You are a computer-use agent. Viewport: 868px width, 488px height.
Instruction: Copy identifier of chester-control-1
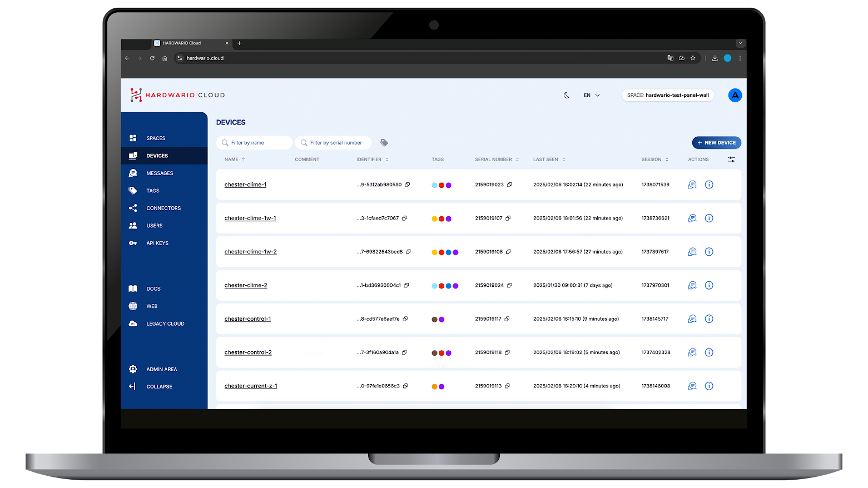(405, 319)
